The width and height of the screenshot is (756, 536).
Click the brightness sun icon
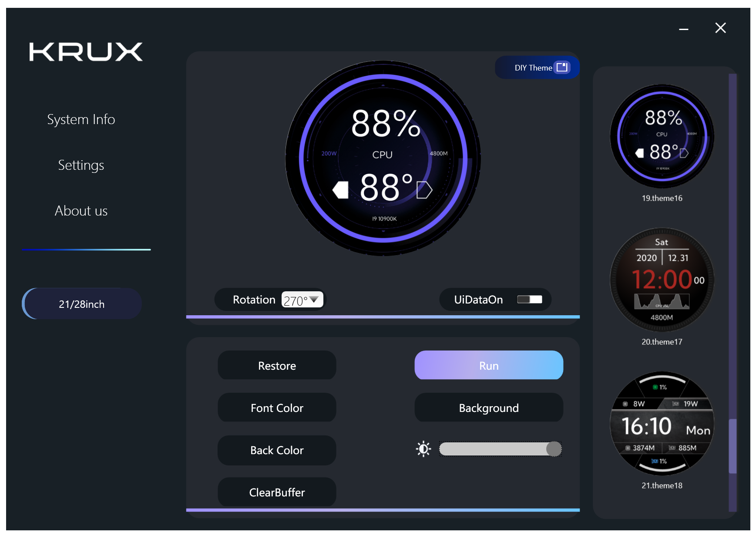pos(423,449)
